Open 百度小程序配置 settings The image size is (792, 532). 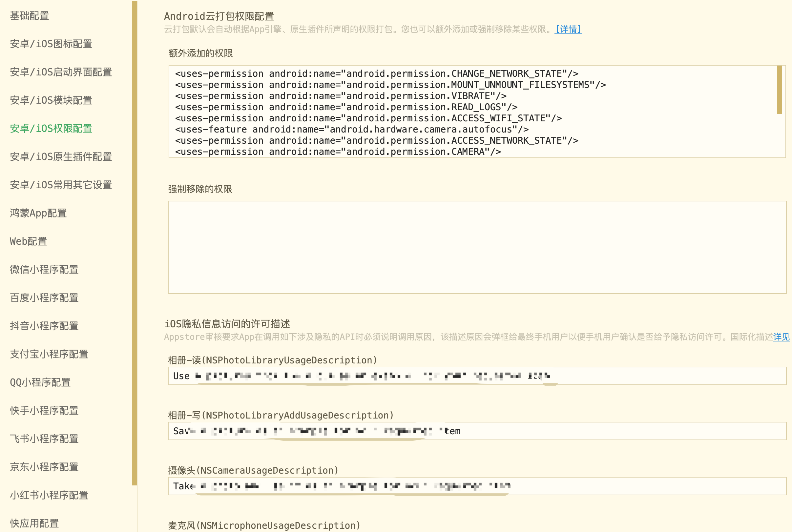click(44, 297)
